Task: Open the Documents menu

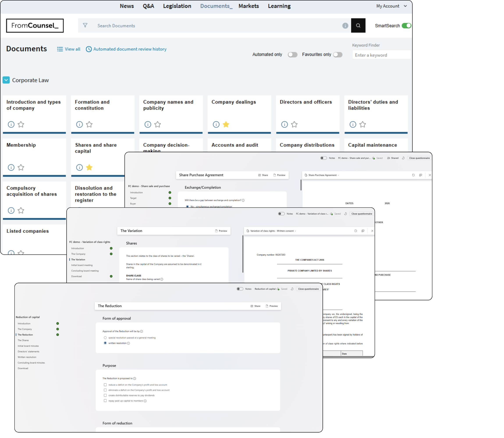Action: pyautogui.click(x=216, y=6)
